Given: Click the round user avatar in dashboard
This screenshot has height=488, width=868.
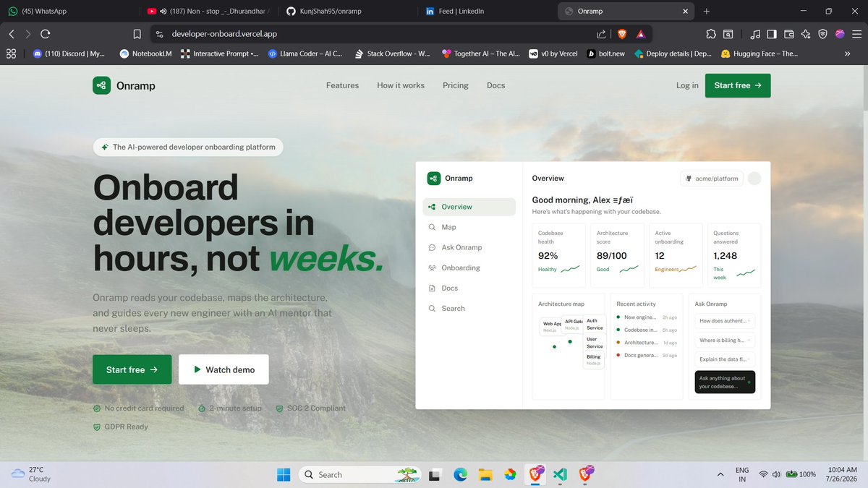Looking at the screenshot, I should pyautogui.click(x=754, y=179).
